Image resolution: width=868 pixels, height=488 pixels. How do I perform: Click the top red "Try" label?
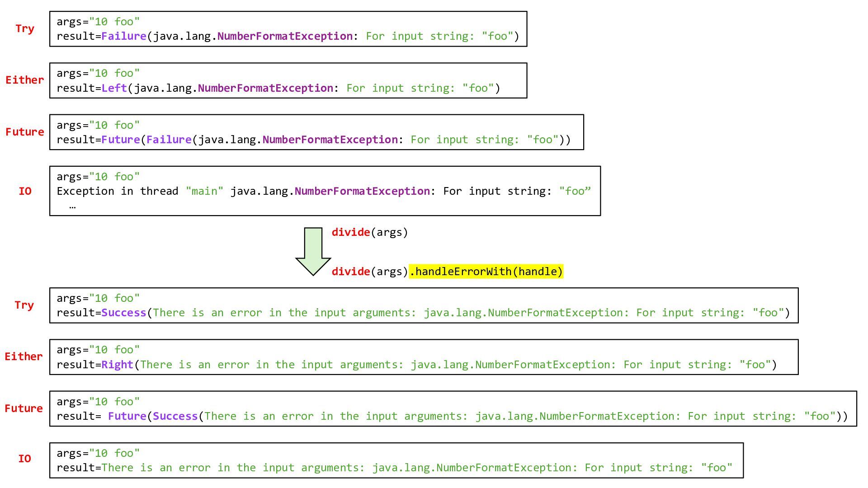pyautogui.click(x=25, y=29)
